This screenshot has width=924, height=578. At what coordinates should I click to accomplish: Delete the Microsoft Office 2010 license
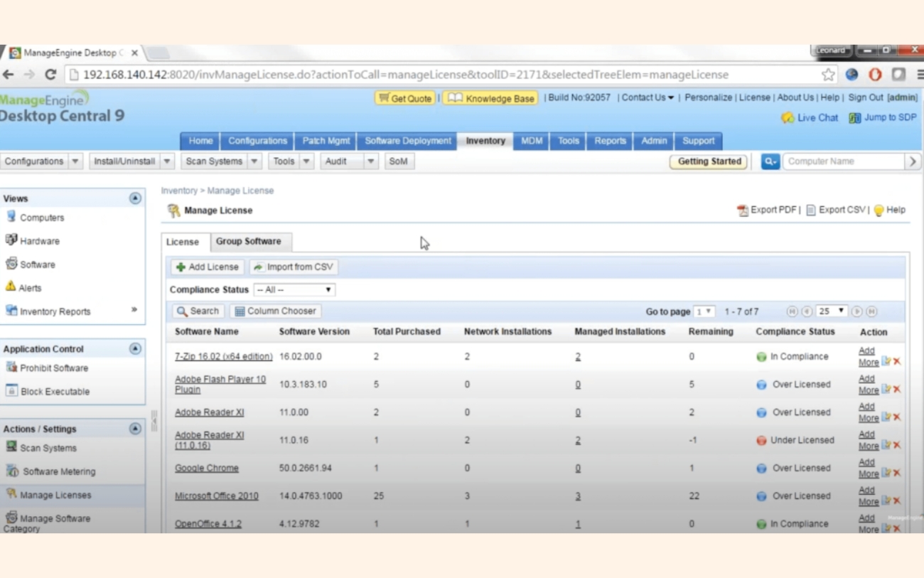(897, 501)
